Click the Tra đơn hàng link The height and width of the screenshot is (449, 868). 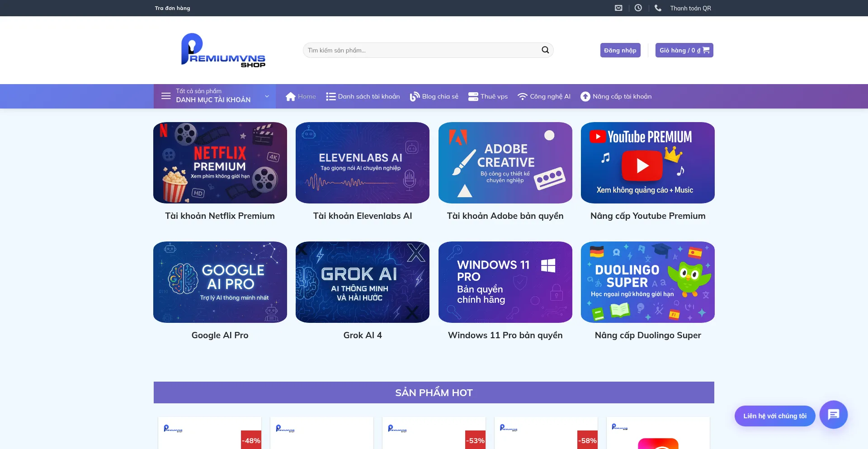(x=172, y=8)
